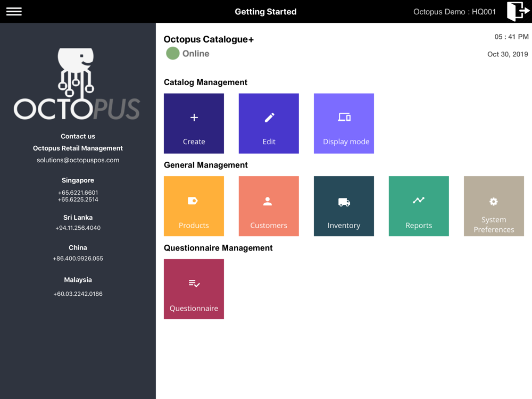Click the green Online status indicator
The width and height of the screenshot is (532, 399).
[173, 53]
